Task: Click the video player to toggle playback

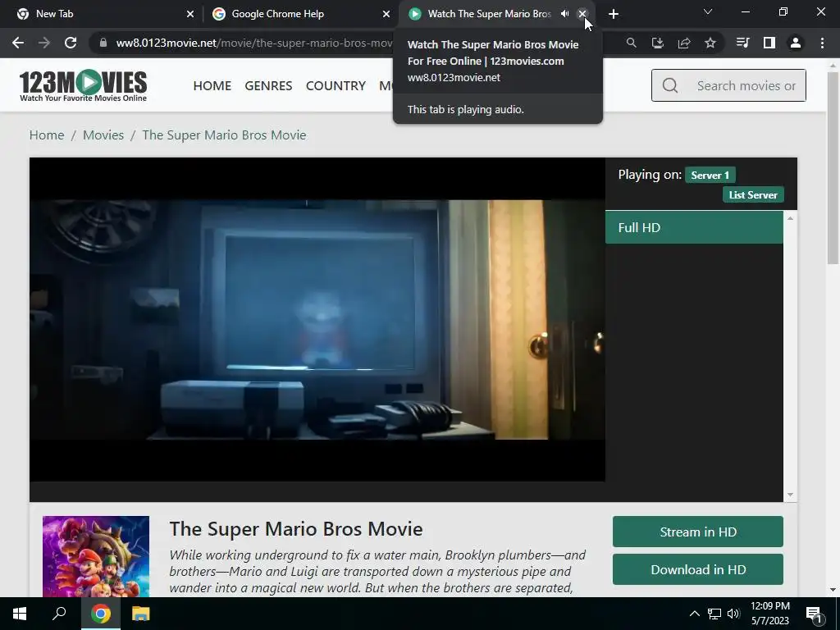Action: [317, 319]
